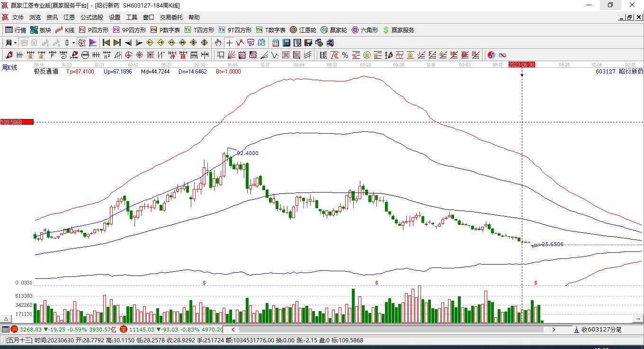This screenshot has height=349, width=644.
Task: Toggle the highlighted 极反通道 indicator button
Action: point(82,43)
